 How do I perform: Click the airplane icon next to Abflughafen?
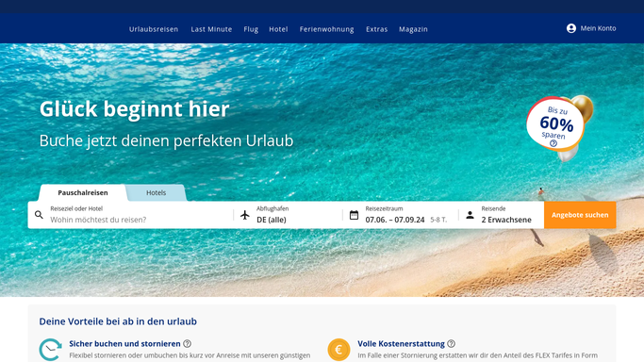click(x=245, y=215)
